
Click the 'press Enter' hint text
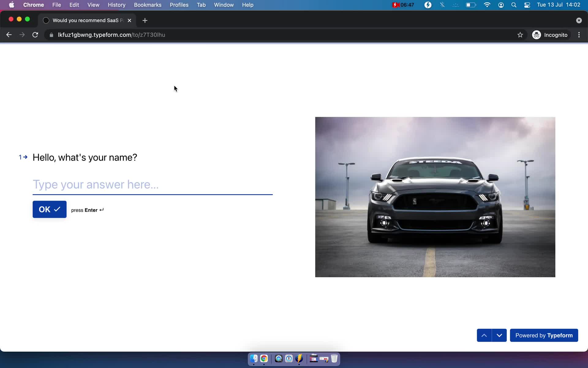click(88, 210)
